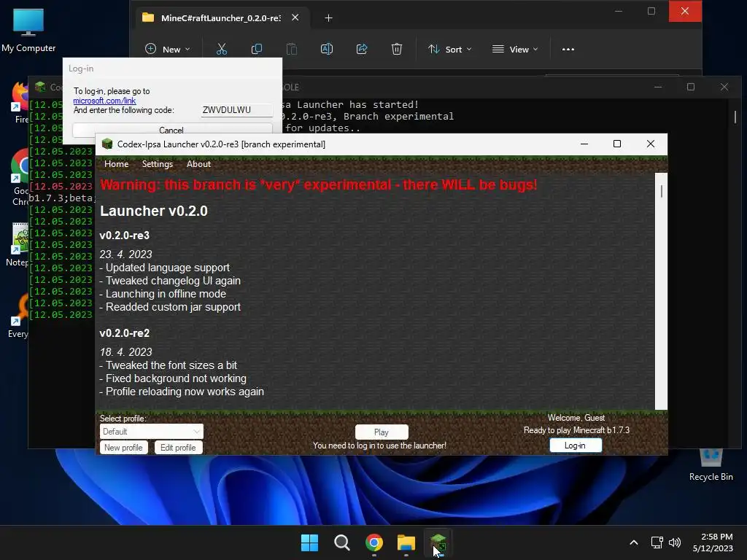Open taskbar Search
747x560 pixels.
click(341, 542)
